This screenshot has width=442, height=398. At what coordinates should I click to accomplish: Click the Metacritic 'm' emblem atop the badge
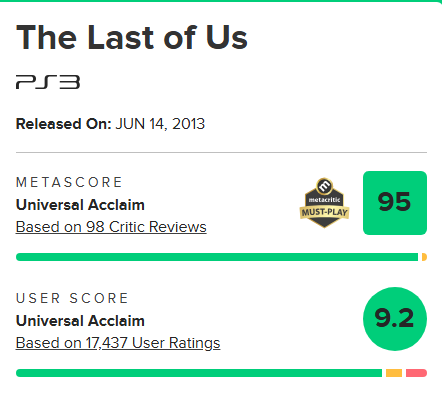pos(324,186)
